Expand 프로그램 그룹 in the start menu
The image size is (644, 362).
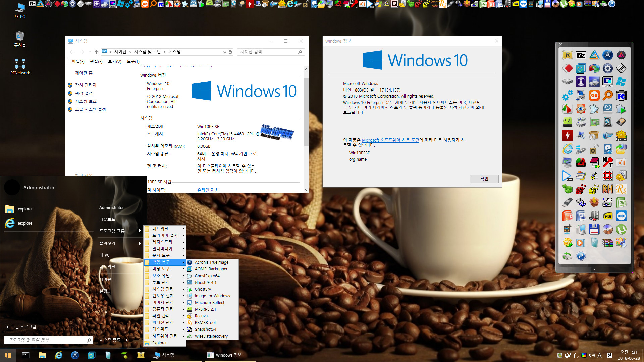[120, 231]
